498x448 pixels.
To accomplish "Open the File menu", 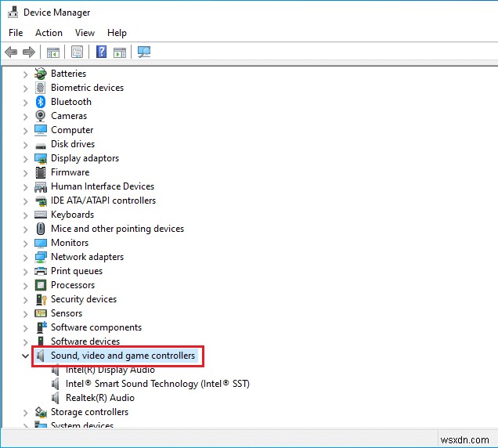I will point(16,33).
